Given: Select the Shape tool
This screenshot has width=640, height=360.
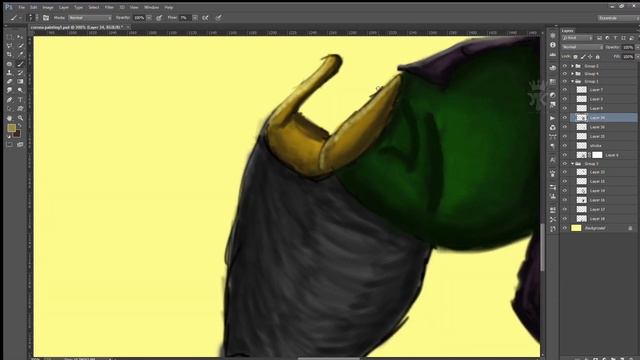Looking at the screenshot, I should pyautogui.click(x=20, y=109).
